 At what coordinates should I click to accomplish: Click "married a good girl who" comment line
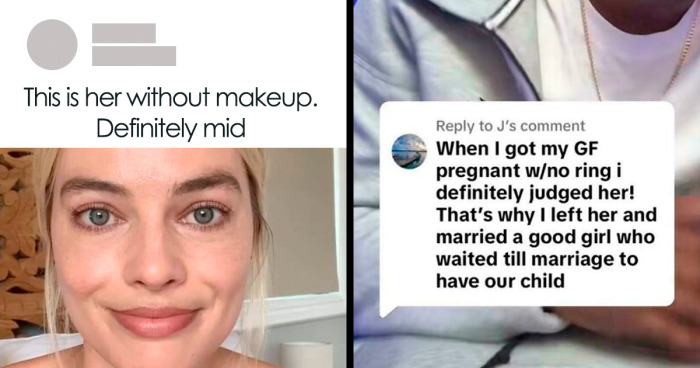(x=545, y=237)
